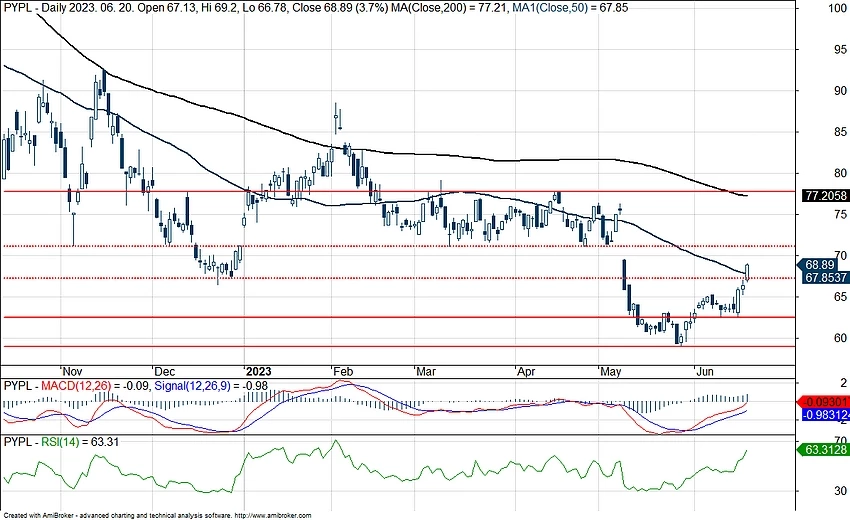Click the latest June candlestick at 68.89
Viewport: 850px width, 520px height.
748,272
